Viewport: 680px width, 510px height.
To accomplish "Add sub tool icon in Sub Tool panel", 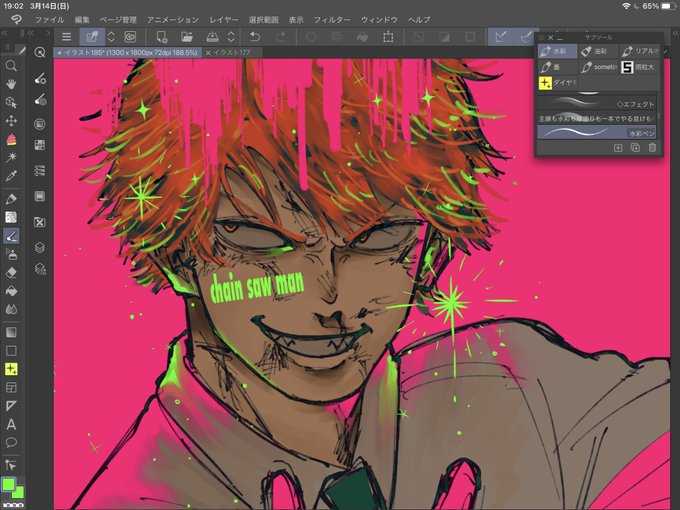I will pos(618,147).
